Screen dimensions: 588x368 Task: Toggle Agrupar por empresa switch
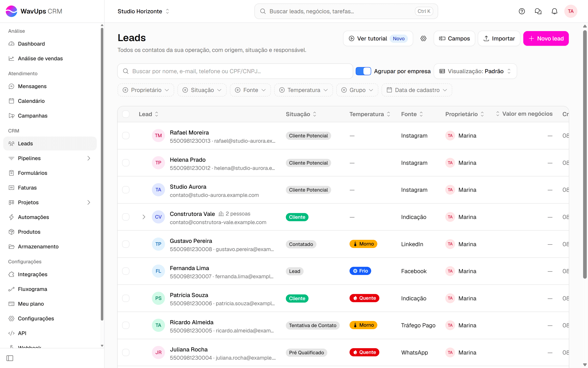point(363,71)
